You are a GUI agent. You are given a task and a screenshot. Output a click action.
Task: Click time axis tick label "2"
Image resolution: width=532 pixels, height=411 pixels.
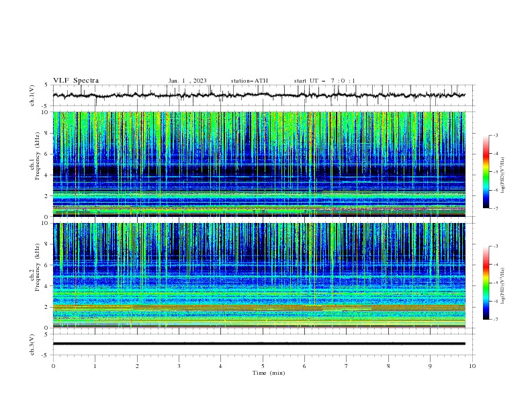(137, 366)
